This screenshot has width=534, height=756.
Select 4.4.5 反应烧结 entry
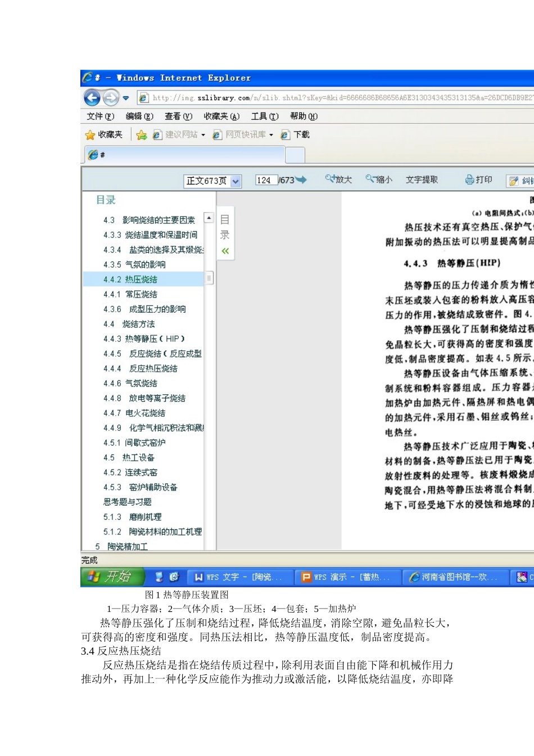coord(152,353)
